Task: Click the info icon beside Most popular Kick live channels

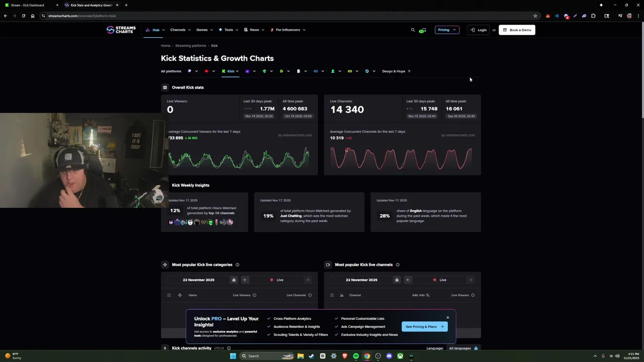Action: (x=397, y=264)
